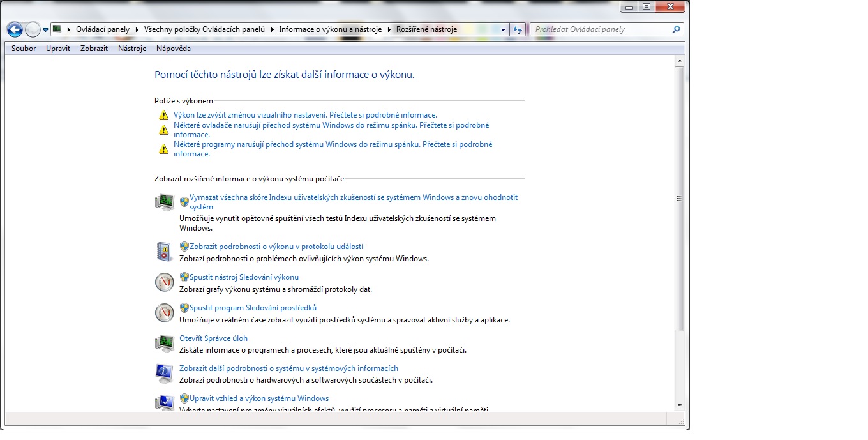Click the monitor icon for re-rating scores
Screen dimensions: 868x440
click(165, 202)
